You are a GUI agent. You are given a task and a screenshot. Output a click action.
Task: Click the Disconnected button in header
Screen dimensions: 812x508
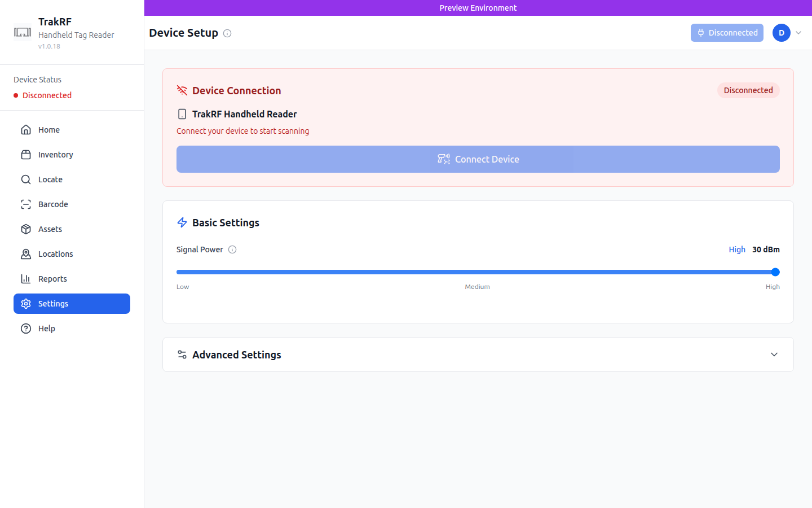tap(727, 33)
